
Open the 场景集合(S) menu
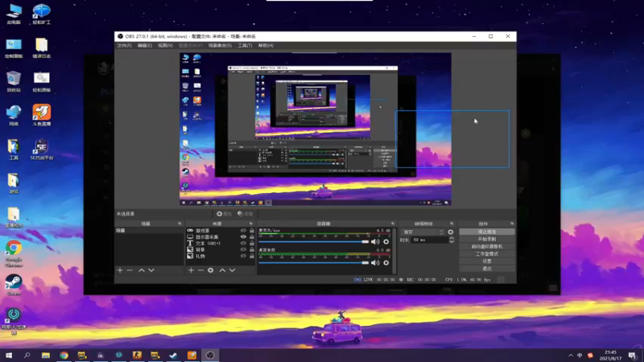tap(220, 46)
